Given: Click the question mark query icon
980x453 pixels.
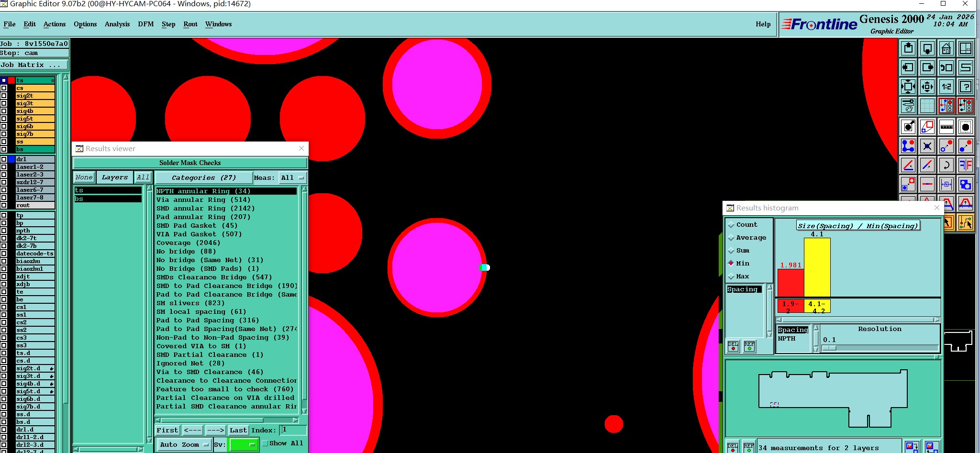Looking at the screenshot, I should pos(966,87).
